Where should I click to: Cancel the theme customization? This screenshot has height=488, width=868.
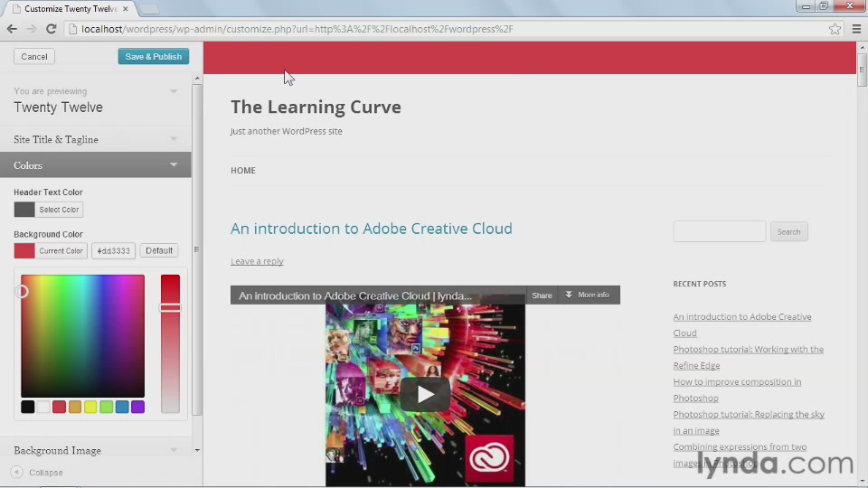coord(34,56)
